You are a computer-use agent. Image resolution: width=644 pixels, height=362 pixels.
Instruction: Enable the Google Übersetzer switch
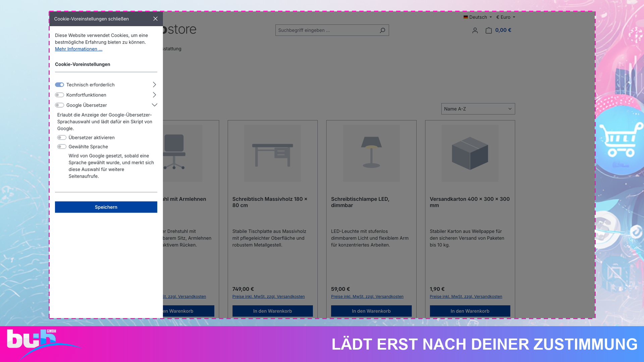60,105
